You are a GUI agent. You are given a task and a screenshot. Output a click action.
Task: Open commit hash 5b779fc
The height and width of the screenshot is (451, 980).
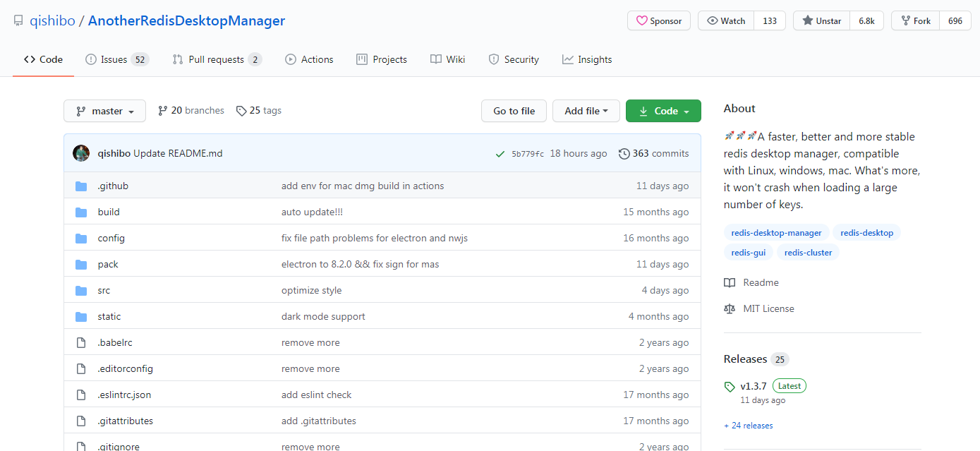tap(528, 154)
